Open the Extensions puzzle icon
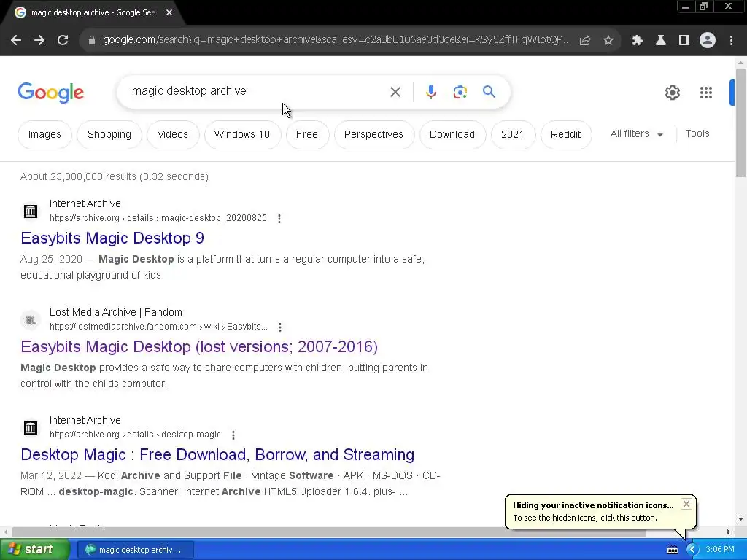747x560 pixels. 638,41
